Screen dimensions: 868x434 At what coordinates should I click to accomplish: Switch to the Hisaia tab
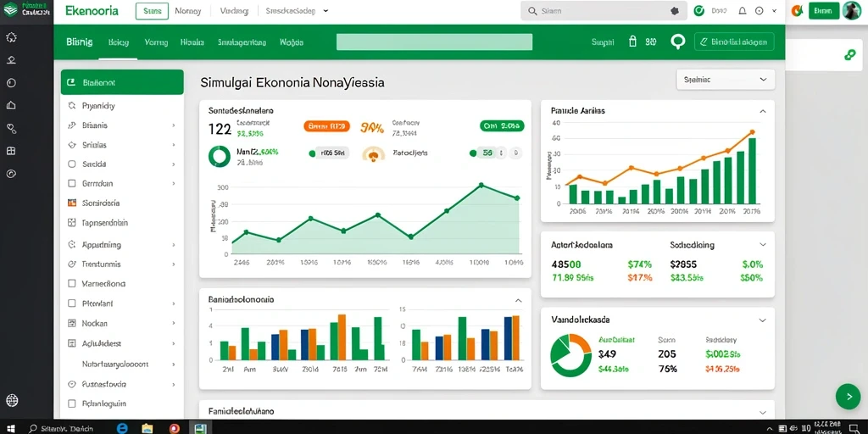pyautogui.click(x=192, y=42)
